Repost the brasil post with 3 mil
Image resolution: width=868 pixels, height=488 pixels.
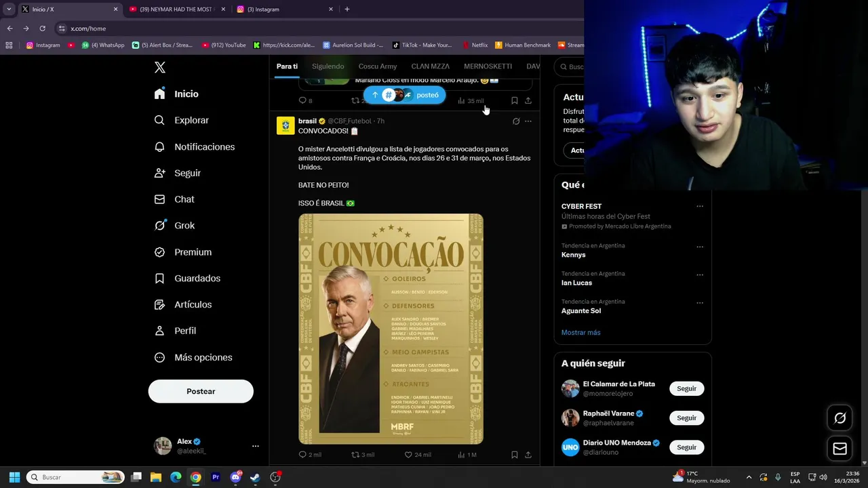pos(363,455)
